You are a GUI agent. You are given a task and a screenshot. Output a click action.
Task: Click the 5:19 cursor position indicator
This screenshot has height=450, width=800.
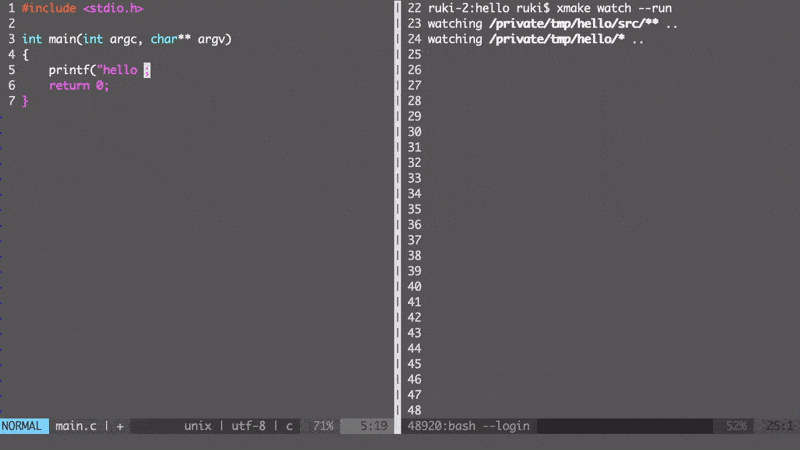tap(374, 426)
